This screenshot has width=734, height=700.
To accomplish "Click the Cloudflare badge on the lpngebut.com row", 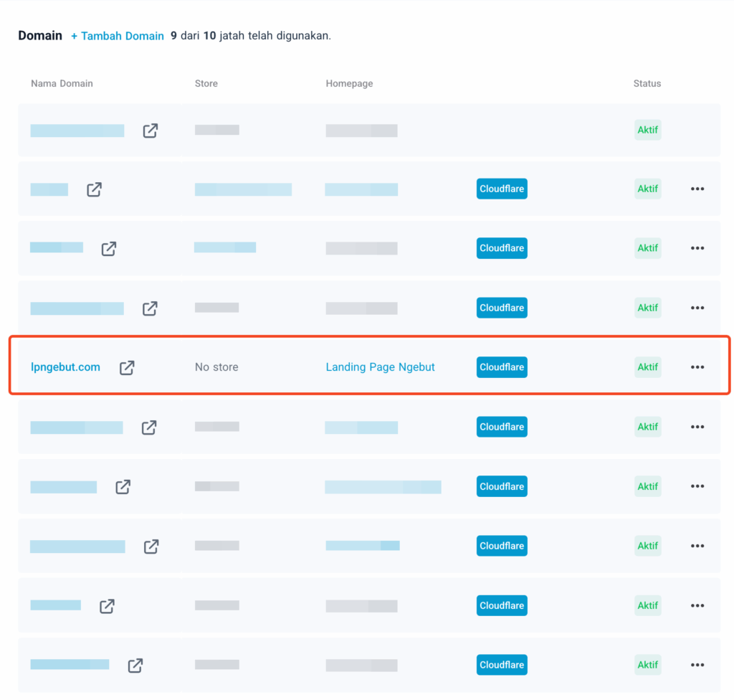I will (502, 366).
